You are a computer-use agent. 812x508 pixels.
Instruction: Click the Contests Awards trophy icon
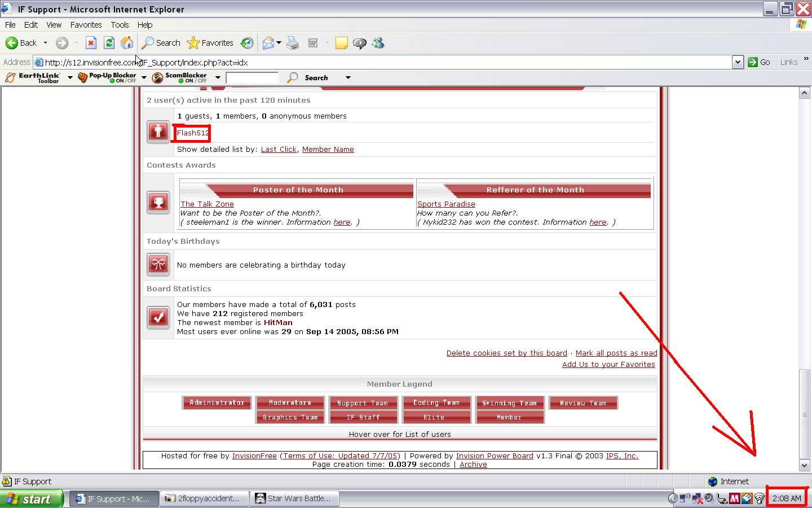click(158, 203)
